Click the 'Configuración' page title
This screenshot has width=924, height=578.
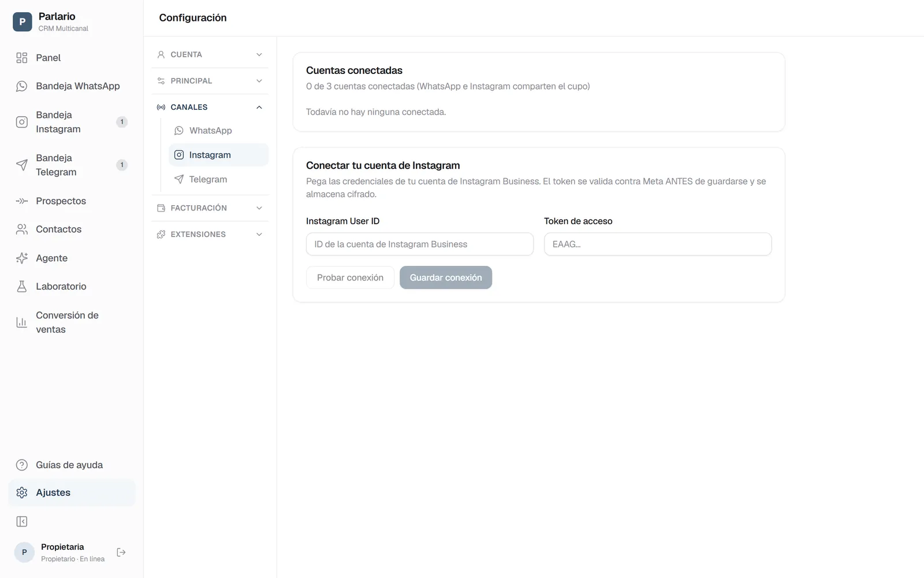(x=193, y=18)
